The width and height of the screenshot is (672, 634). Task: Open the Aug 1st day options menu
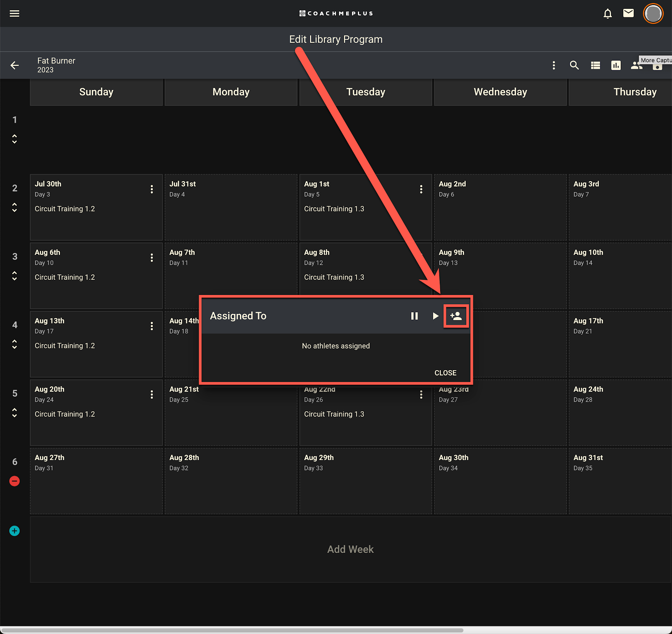421,189
